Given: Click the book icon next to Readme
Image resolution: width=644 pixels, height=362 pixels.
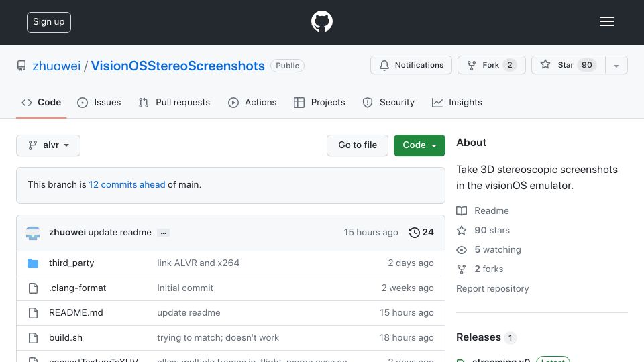Looking at the screenshot, I should click(x=462, y=211).
